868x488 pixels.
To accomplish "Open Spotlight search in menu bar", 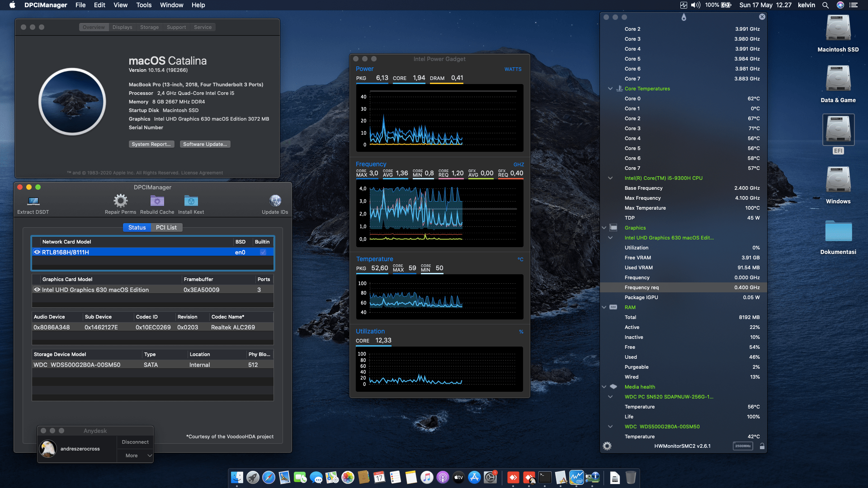I will tap(825, 5).
